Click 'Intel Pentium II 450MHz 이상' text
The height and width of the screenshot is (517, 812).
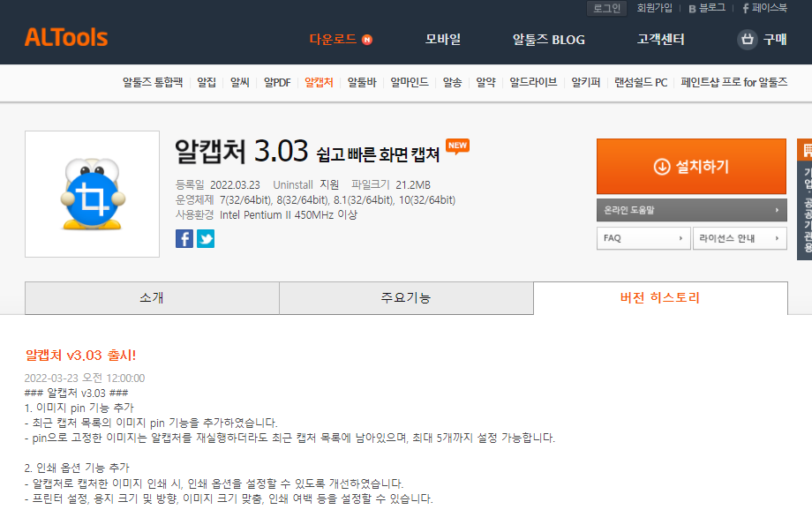pyautogui.click(x=289, y=214)
